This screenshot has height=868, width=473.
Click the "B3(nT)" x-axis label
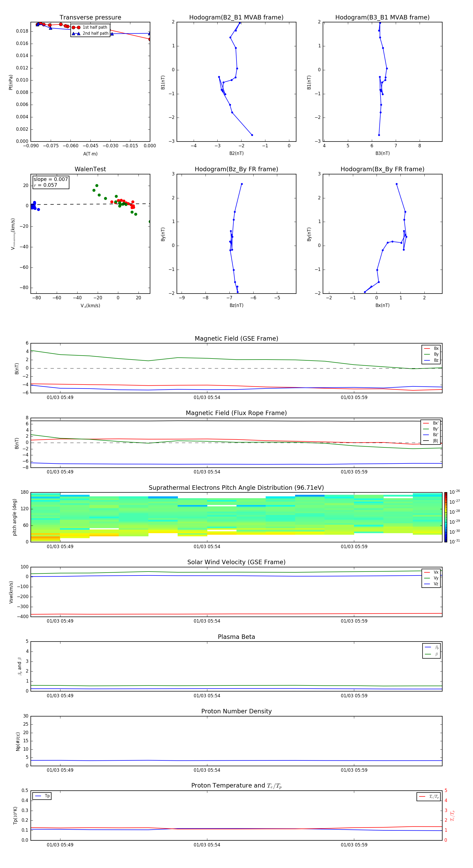[382, 153]
